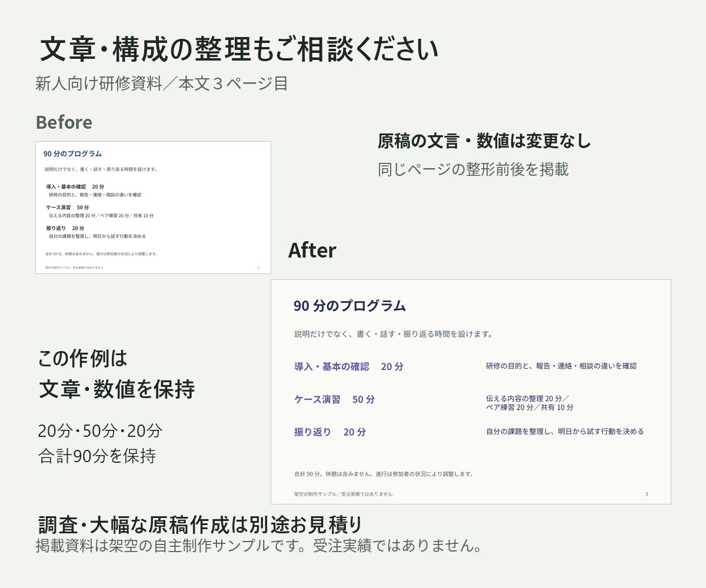Click Before slide note 合計 90 分。休憩は含みません
The height and width of the screenshot is (588, 706).
click(x=101, y=254)
